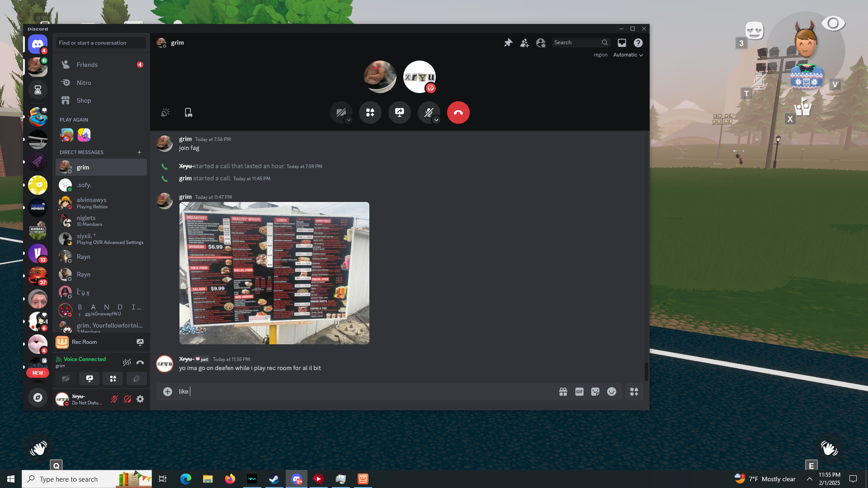Open the activities launcher in call

pyautogui.click(x=370, y=113)
